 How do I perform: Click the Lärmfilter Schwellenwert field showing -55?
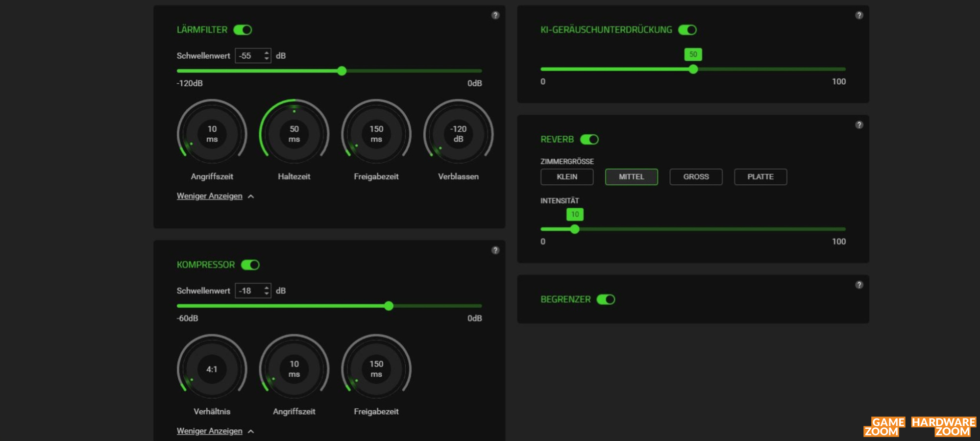[x=253, y=56]
